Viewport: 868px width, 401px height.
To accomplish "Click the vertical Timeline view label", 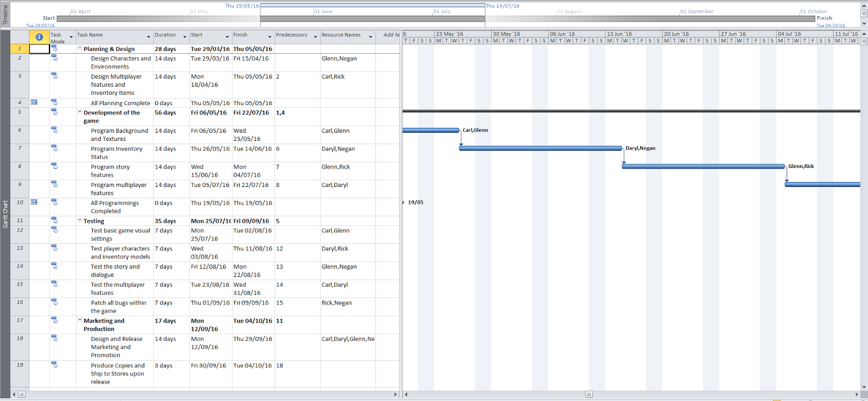I will (x=5, y=15).
